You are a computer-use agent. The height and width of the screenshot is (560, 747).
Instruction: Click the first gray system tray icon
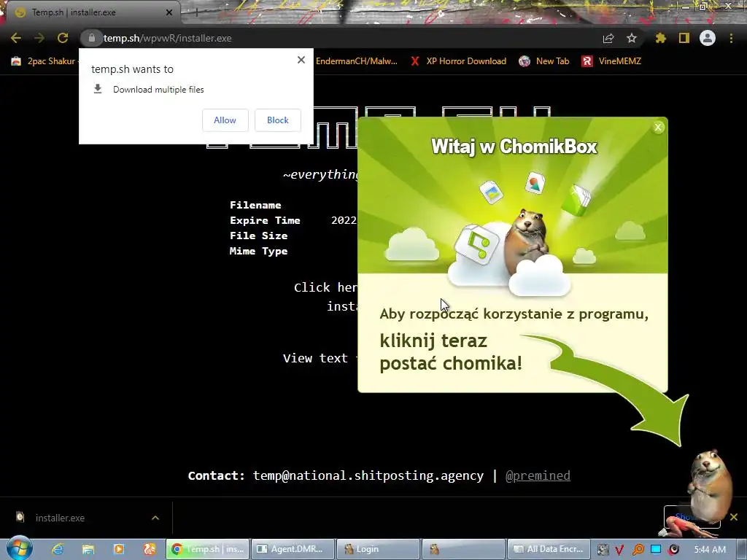point(603,550)
